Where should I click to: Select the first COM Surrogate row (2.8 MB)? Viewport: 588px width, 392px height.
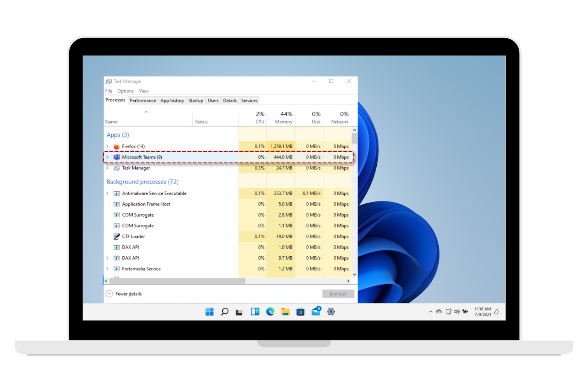click(x=227, y=215)
